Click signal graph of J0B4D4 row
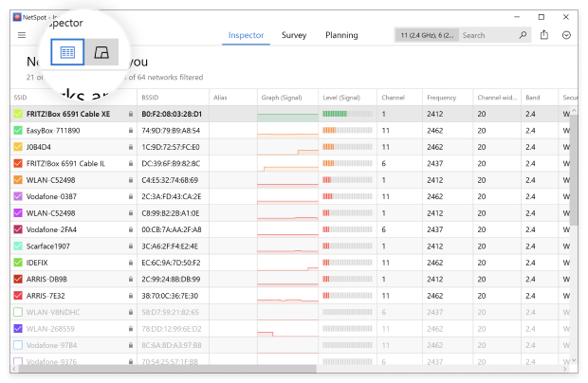The height and width of the screenshot is (383, 588). (x=287, y=147)
